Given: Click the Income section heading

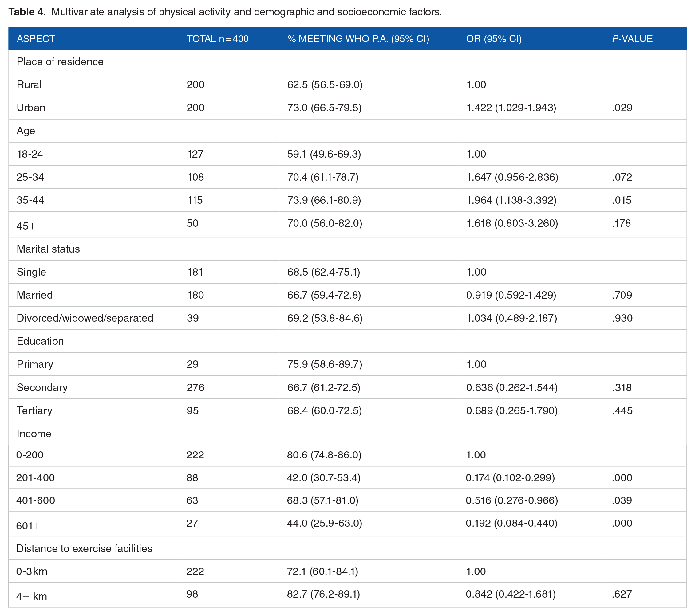Looking at the screenshot, I should pyautogui.click(x=34, y=434).
